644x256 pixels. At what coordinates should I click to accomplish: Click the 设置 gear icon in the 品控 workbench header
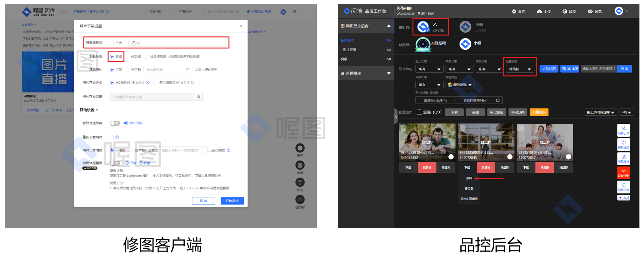click(514, 12)
